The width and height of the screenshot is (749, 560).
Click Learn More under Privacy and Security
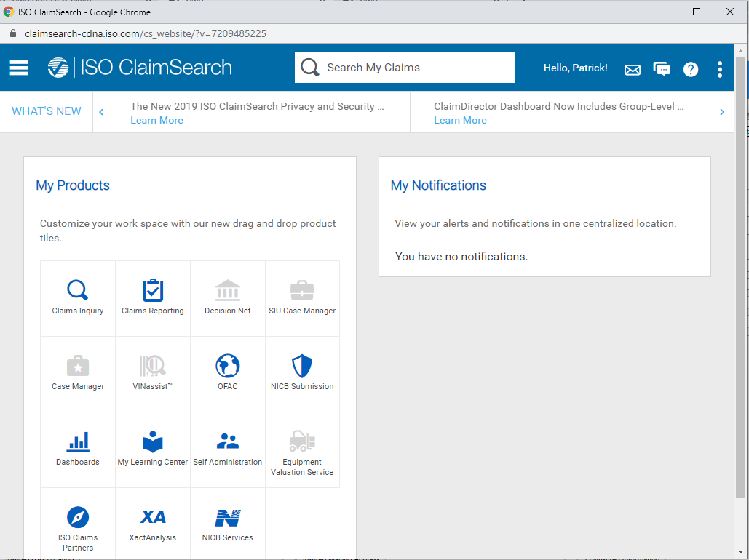click(x=156, y=120)
